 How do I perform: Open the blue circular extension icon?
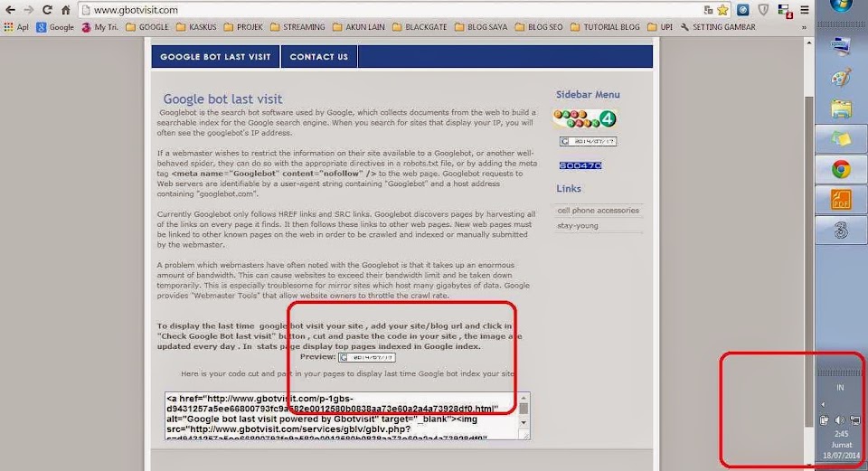click(x=743, y=10)
